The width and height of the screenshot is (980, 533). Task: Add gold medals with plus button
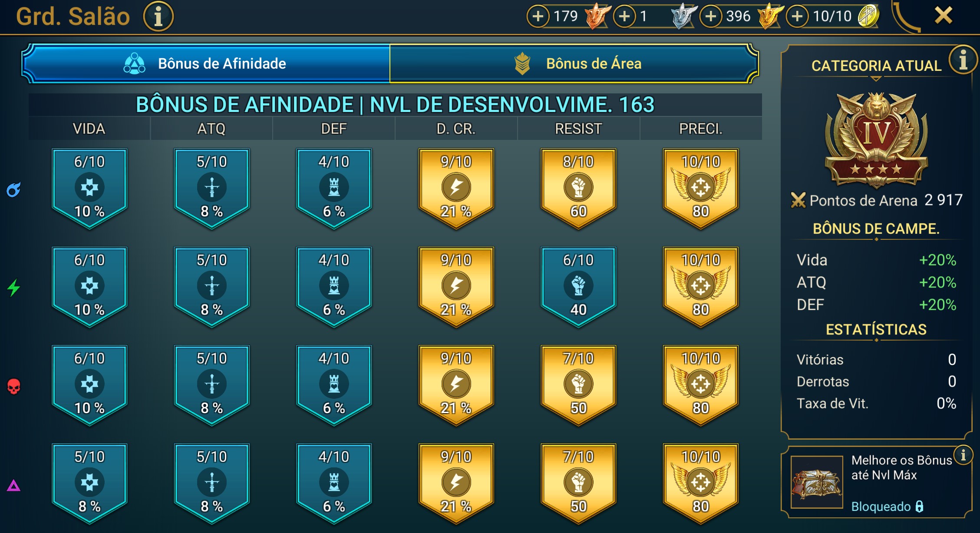[711, 17]
